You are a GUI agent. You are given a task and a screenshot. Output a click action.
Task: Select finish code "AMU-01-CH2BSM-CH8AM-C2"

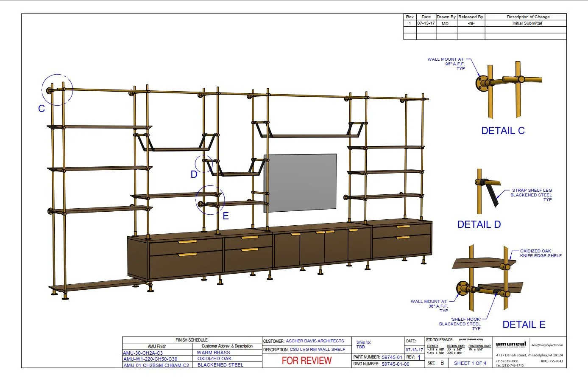[156, 365]
